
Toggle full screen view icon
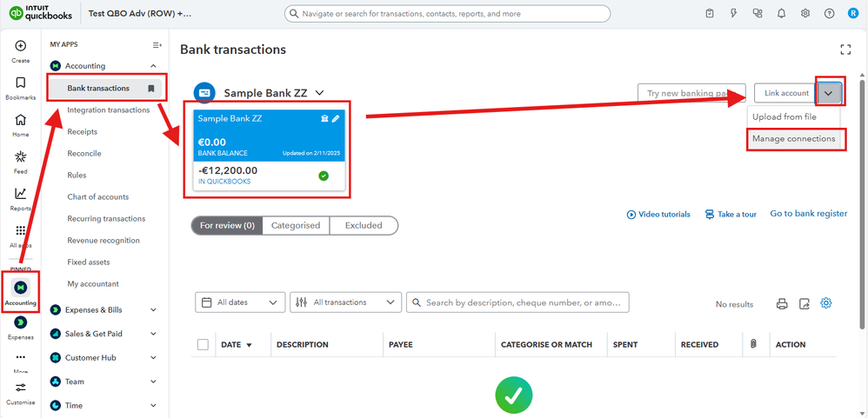click(x=845, y=50)
